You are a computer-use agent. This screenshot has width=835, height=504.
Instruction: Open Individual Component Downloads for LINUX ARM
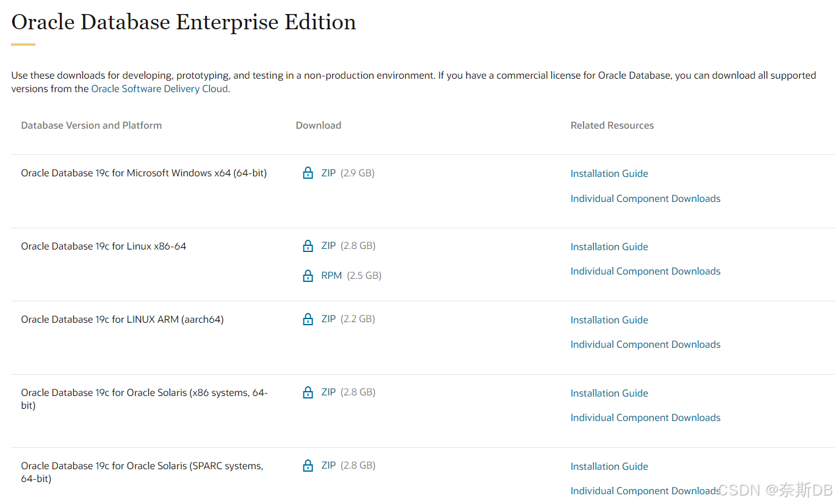tap(645, 344)
